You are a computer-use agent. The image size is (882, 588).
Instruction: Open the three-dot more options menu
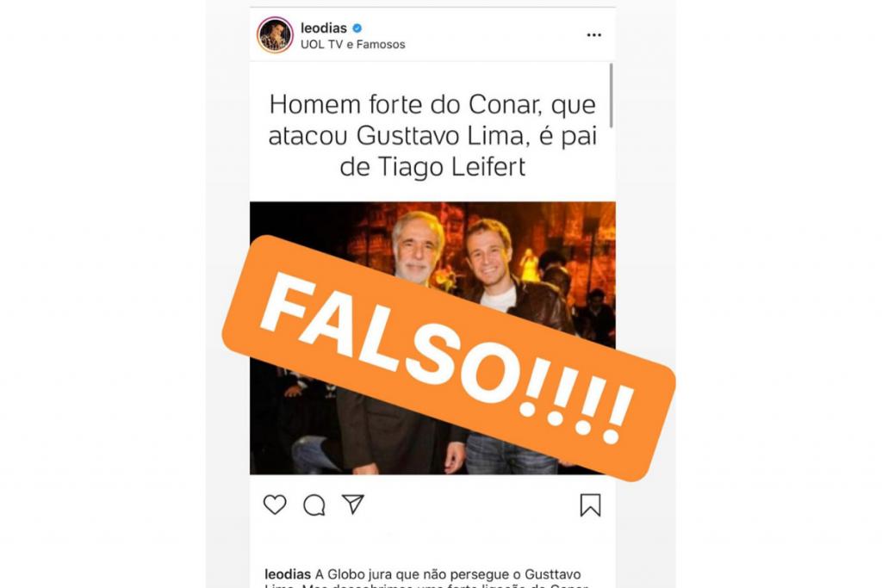coord(594,34)
